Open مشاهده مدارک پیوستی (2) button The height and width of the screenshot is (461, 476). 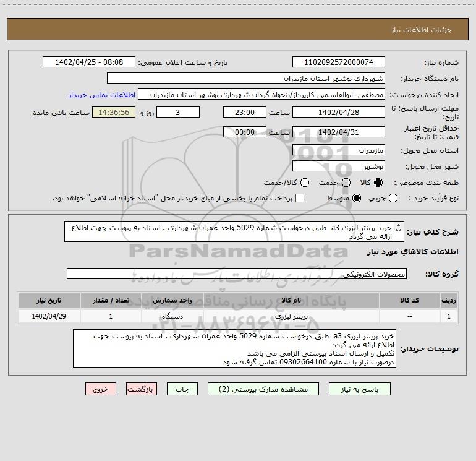point(263,389)
